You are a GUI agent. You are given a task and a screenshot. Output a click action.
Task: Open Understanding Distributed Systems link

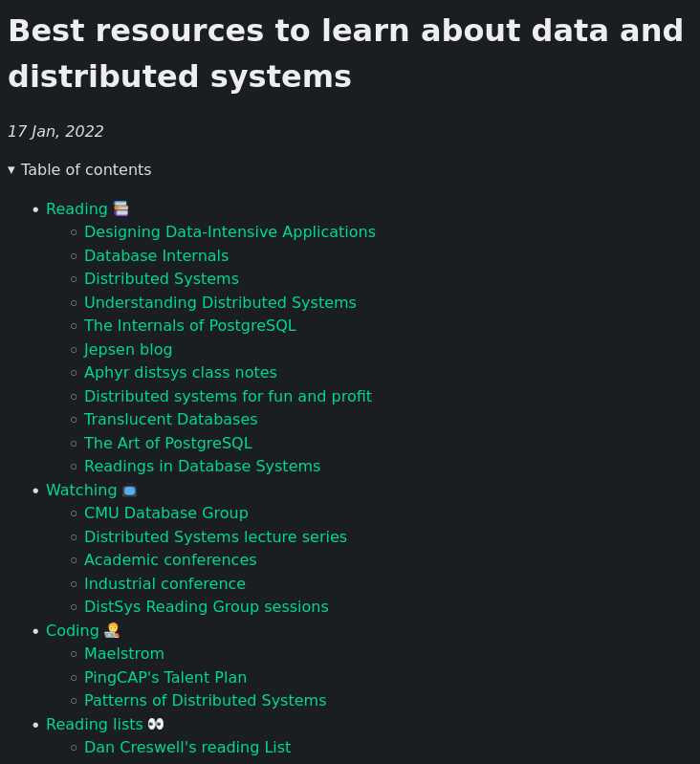click(x=220, y=302)
